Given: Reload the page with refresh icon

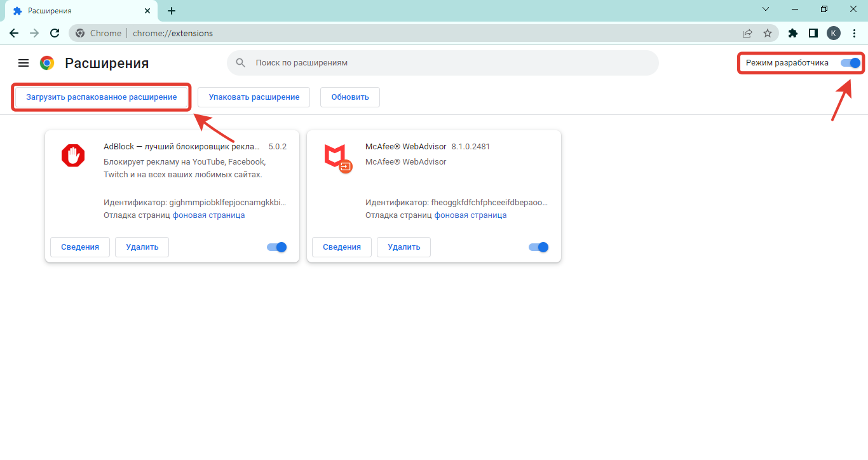Looking at the screenshot, I should 55,33.
